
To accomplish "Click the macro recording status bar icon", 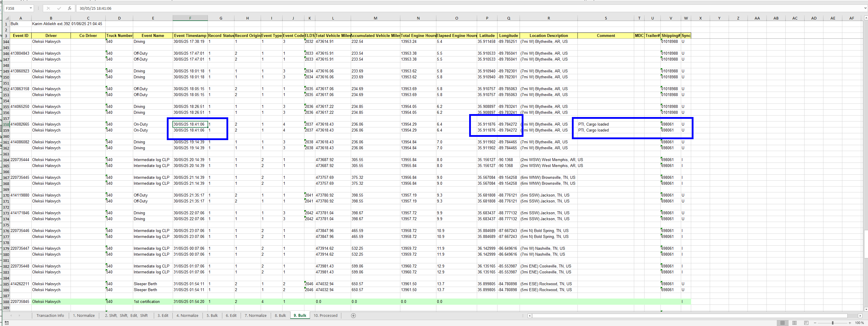I will point(6,323).
